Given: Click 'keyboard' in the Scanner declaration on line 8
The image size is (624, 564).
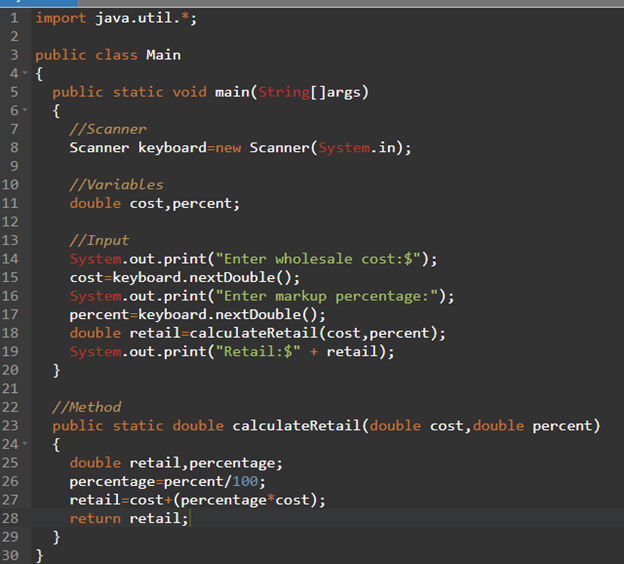Looking at the screenshot, I should [x=172, y=148].
